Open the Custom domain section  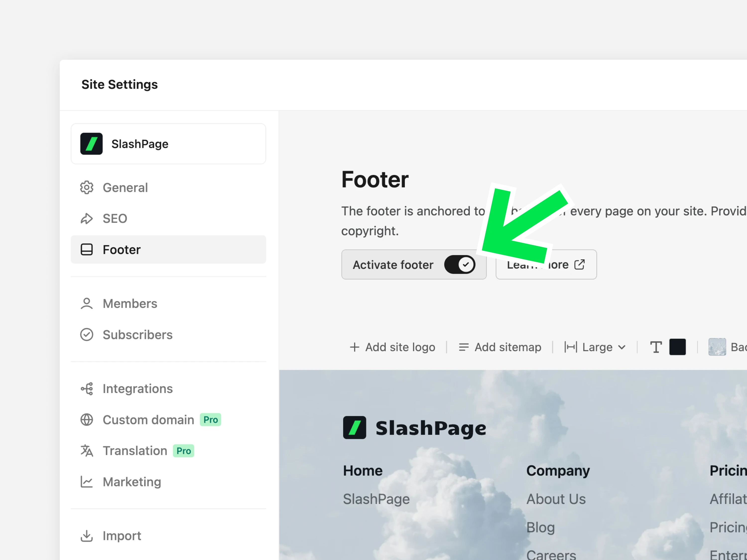(169, 420)
